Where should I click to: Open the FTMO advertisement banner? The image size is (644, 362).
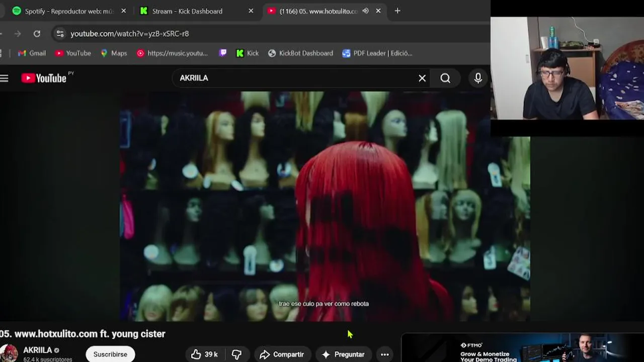523,347
